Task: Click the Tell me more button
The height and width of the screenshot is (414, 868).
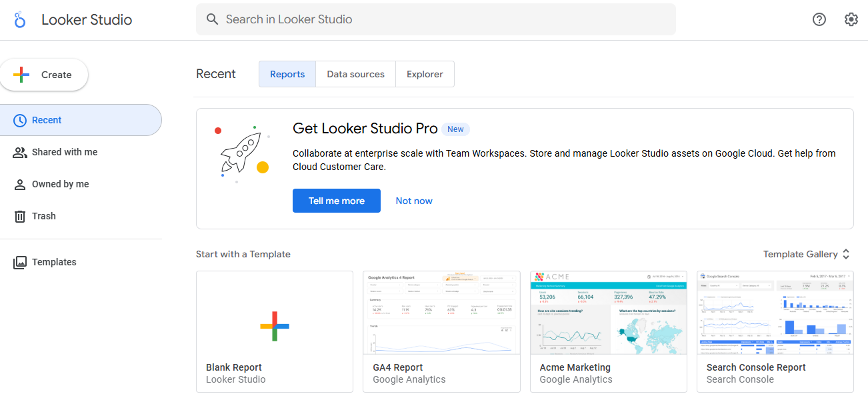Action: 337,201
